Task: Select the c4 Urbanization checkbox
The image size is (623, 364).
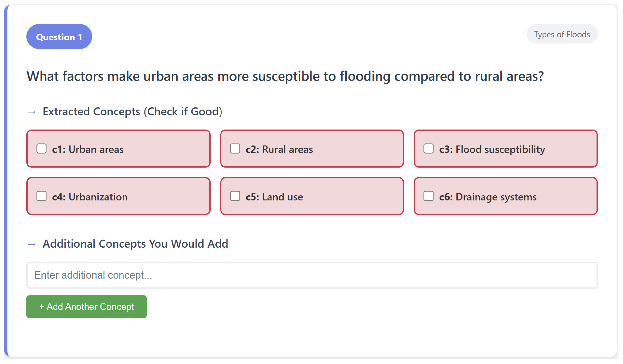Action: click(x=41, y=196)
